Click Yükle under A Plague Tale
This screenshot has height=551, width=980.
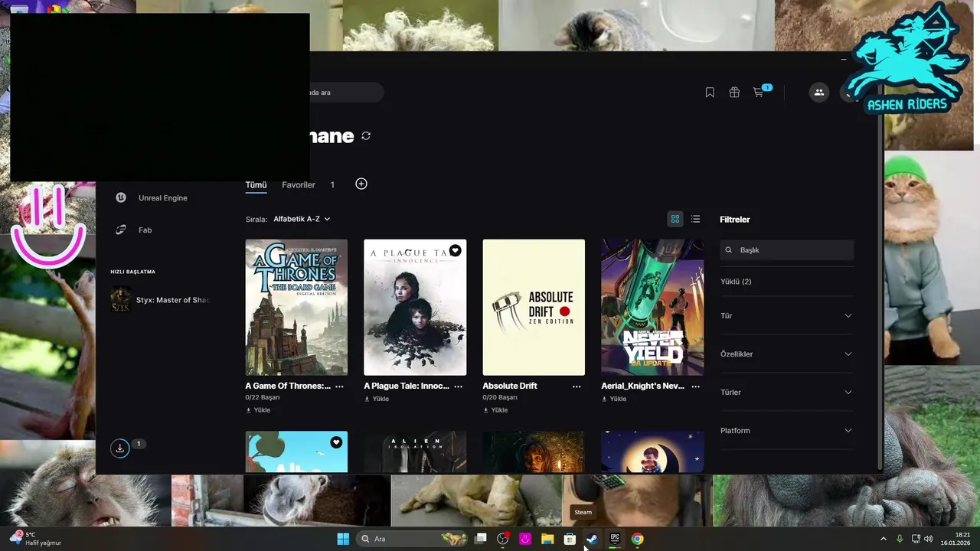click(x=377, y=399)
